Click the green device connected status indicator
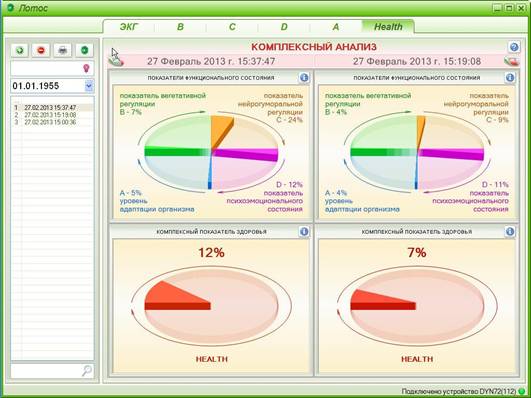 [522, 391]
